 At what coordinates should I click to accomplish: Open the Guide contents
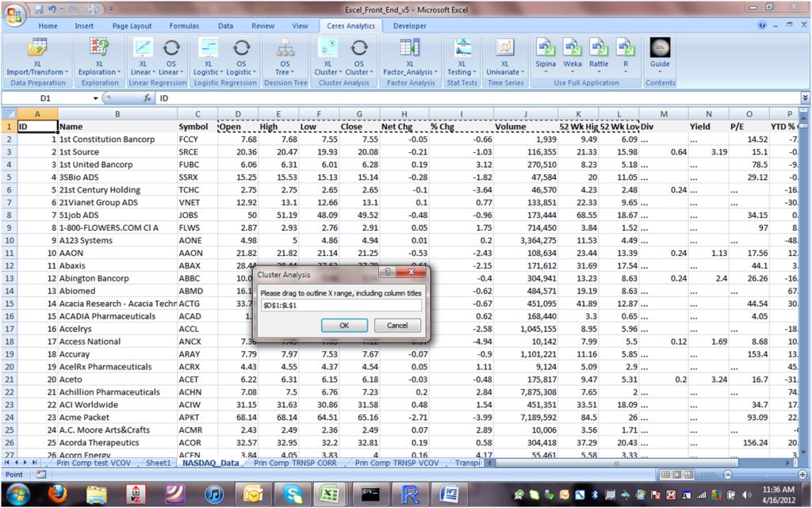(660, 55)
